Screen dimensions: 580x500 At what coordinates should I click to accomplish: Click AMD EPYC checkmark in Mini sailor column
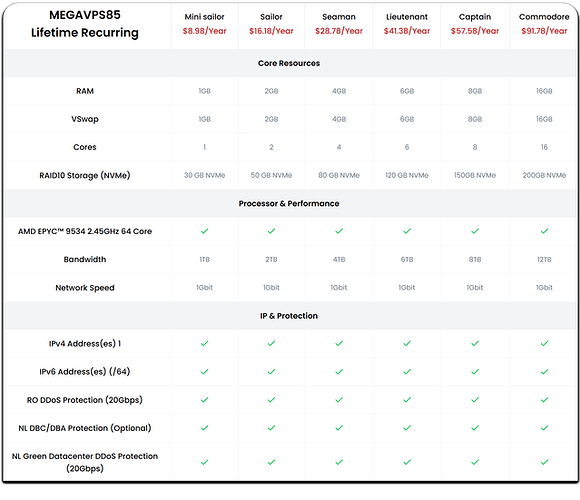tap(205, 231)
